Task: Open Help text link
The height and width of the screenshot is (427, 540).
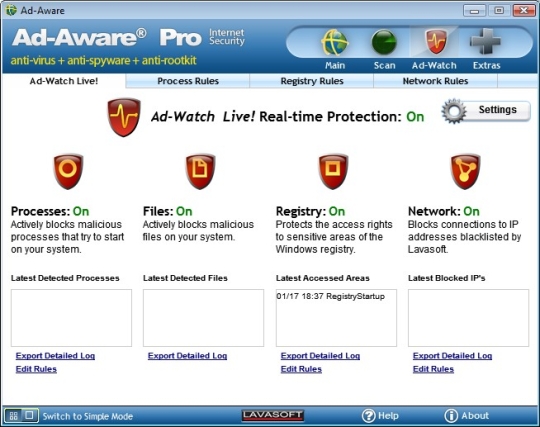Action: (x=388, y=416)
